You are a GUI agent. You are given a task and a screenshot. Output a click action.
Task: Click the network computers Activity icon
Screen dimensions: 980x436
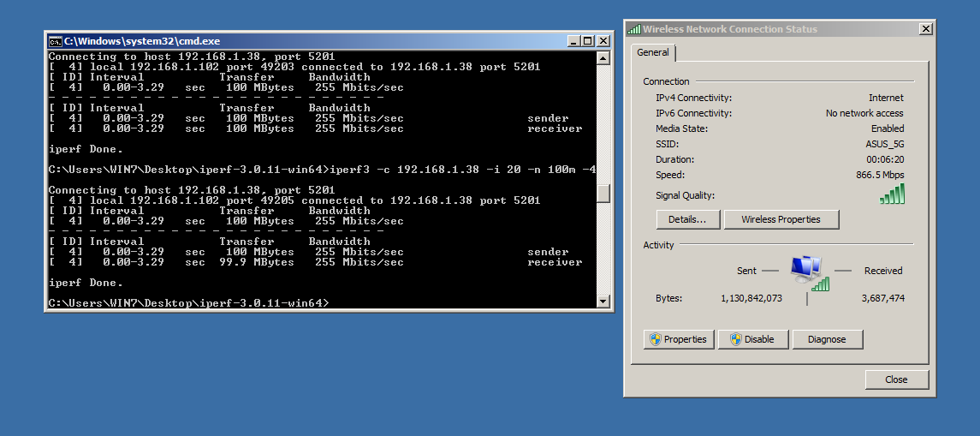tap(807, 272)
